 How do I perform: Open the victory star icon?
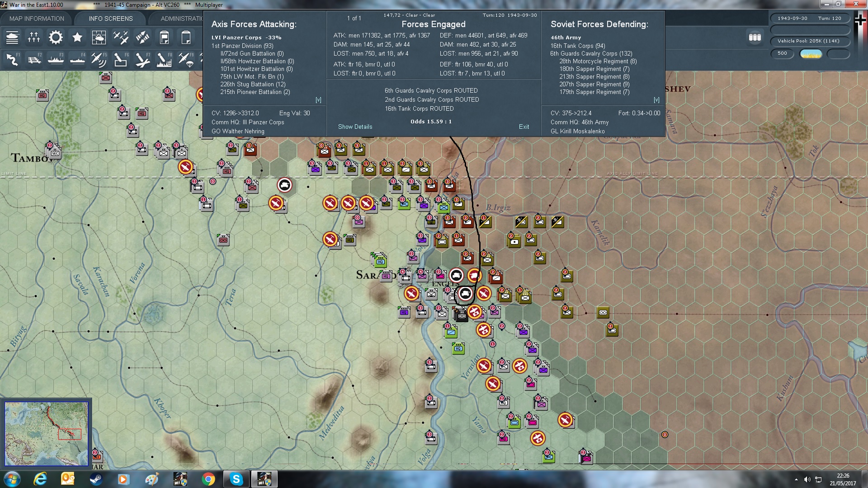click(x=77, y=38)
